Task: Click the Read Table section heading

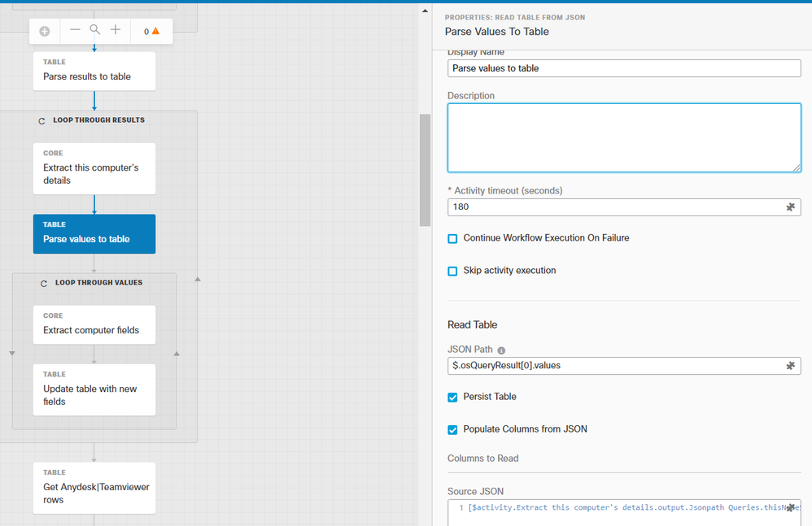Action: coord(472,325)
